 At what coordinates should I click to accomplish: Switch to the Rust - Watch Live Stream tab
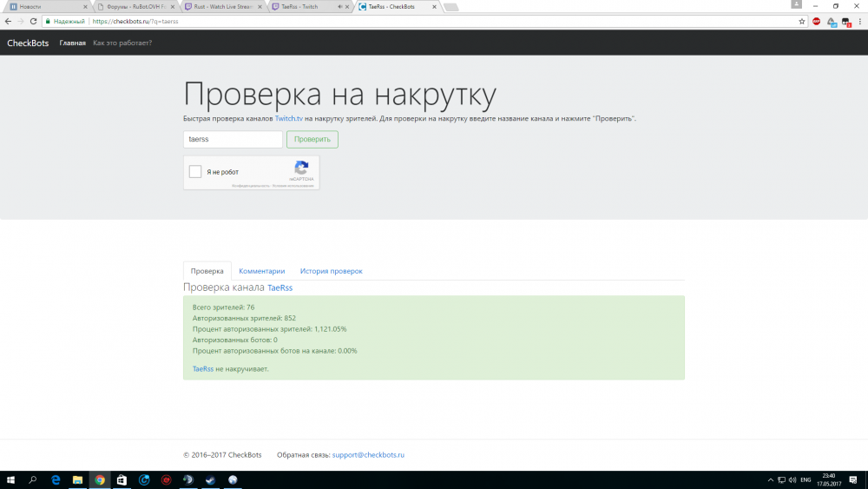click(220, 6)
